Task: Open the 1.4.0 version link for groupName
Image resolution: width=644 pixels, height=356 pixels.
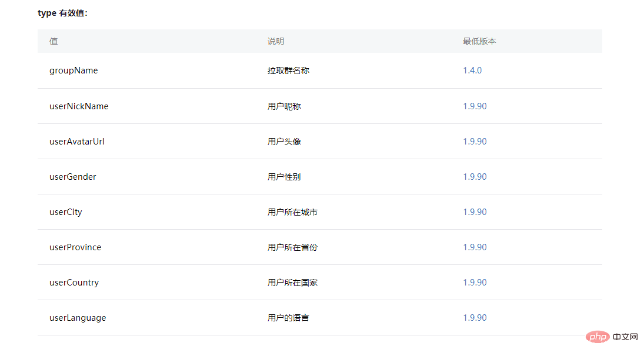Action: (472, 70)
